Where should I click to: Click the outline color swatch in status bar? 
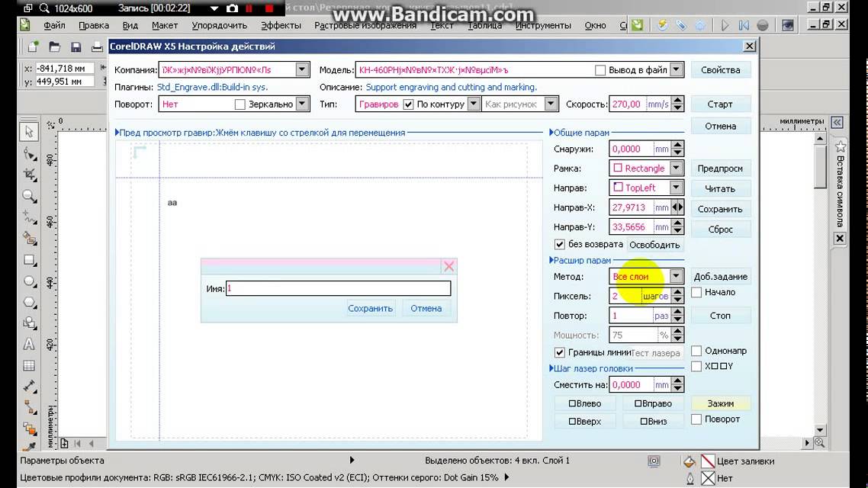708,478
